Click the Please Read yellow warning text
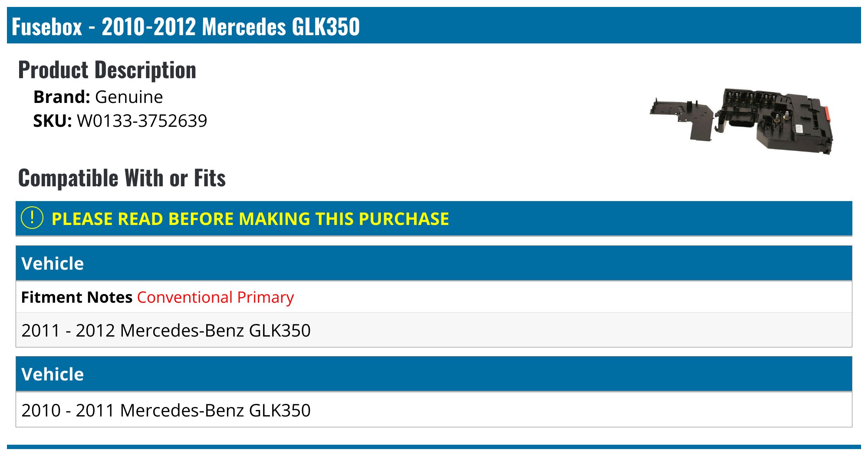Viewport: 868px width, 456px height. pos(250,219)
